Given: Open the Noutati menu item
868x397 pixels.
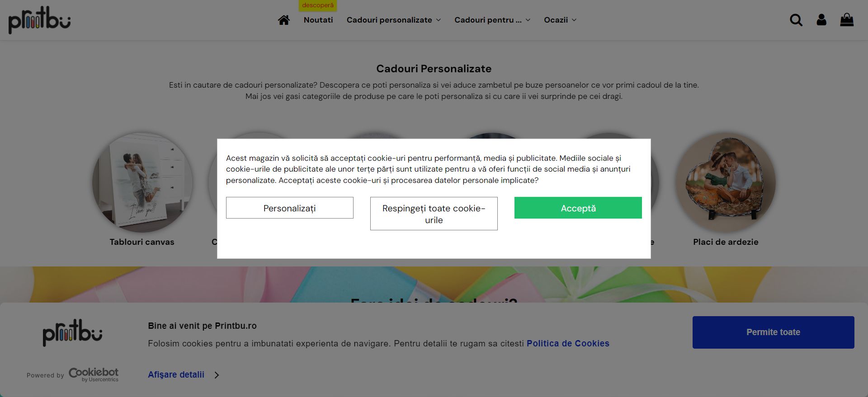Looking at the screenshot, I should [318, 20].
